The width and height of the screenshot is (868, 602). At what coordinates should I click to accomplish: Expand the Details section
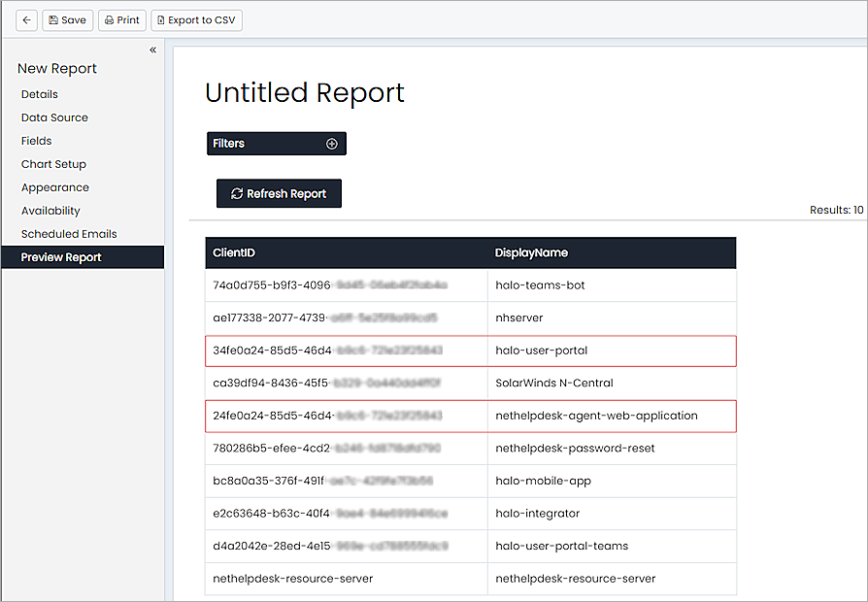[39, 94]
